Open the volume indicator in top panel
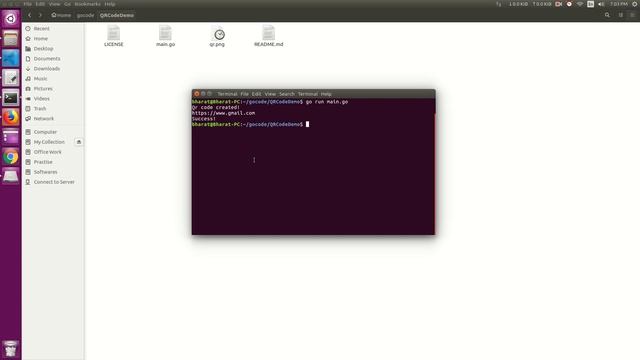The height and width of the screenshot is (360, 640). pyautogui.click(x=601, y=4)
